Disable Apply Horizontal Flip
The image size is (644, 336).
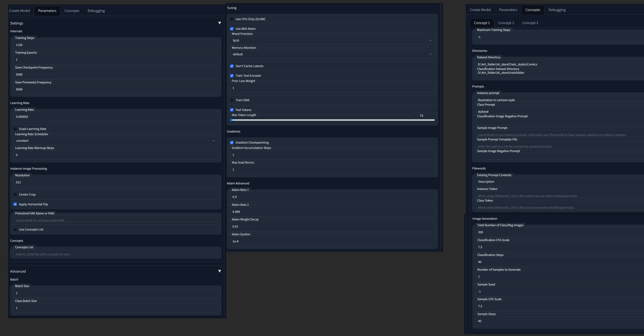(x=15, y=204)
